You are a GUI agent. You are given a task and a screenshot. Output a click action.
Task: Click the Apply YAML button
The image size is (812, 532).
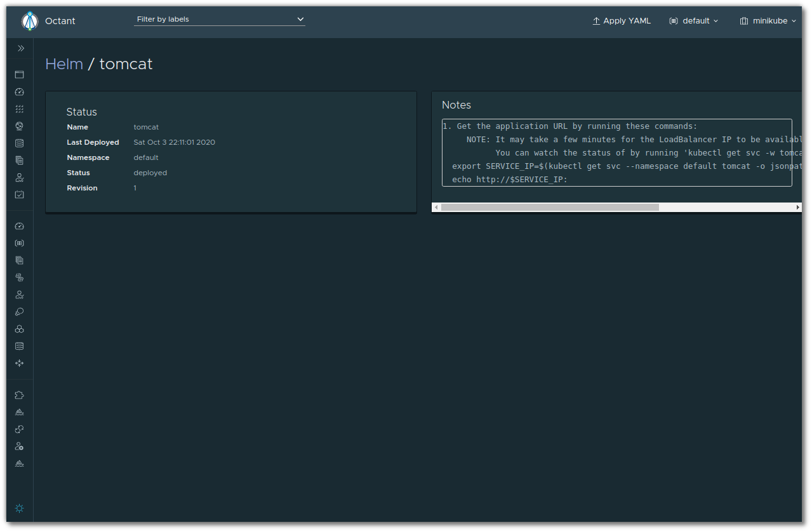(x=622, y=21)
